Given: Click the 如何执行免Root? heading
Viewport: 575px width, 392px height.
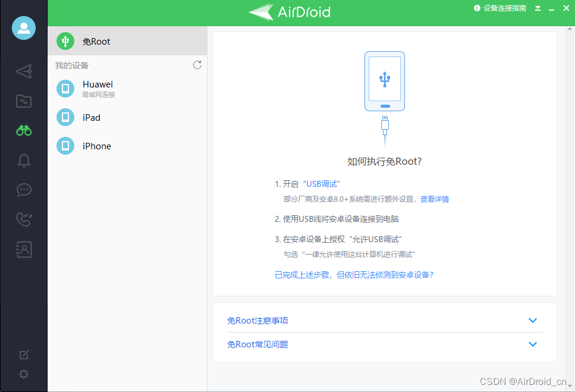Looking at the screenshot, I should 385,161.
